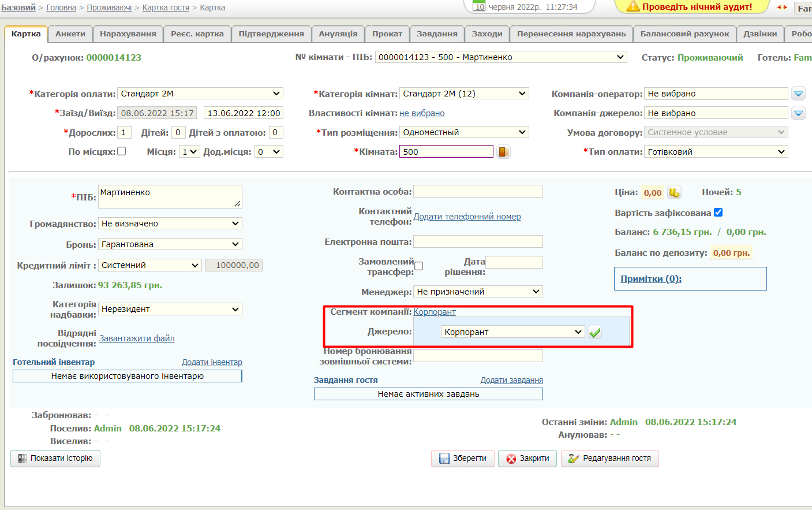The height and width of the screenshot is (510, 812).
Task: Open the company-operator selector arrow icon
Action: [798, 94]
